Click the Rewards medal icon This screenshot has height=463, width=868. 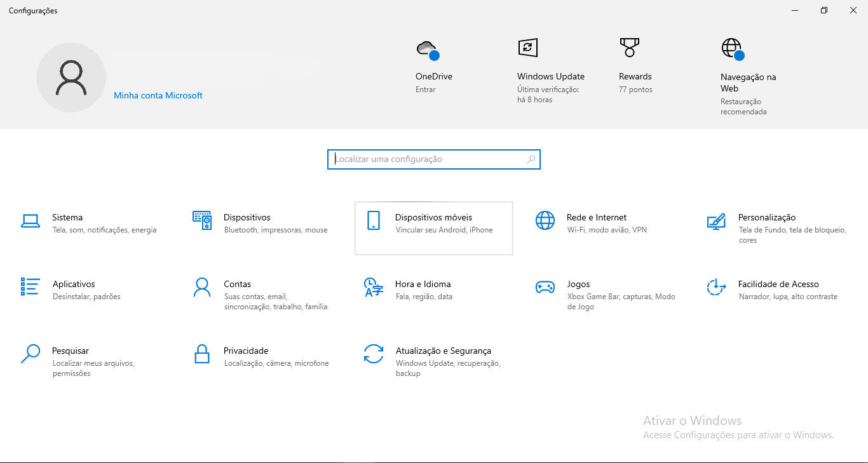click(x=628, y=48)
